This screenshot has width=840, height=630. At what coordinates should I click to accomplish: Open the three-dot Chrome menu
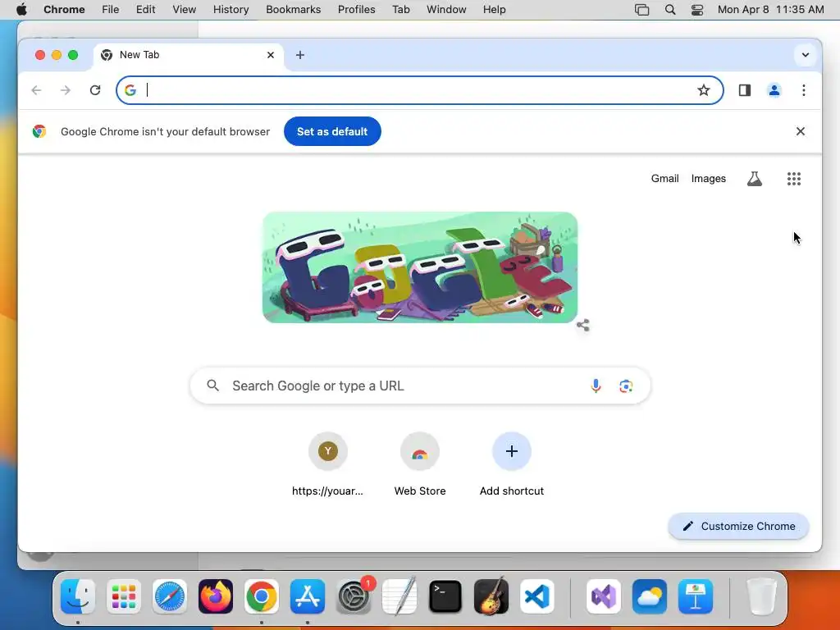point(804,90)
